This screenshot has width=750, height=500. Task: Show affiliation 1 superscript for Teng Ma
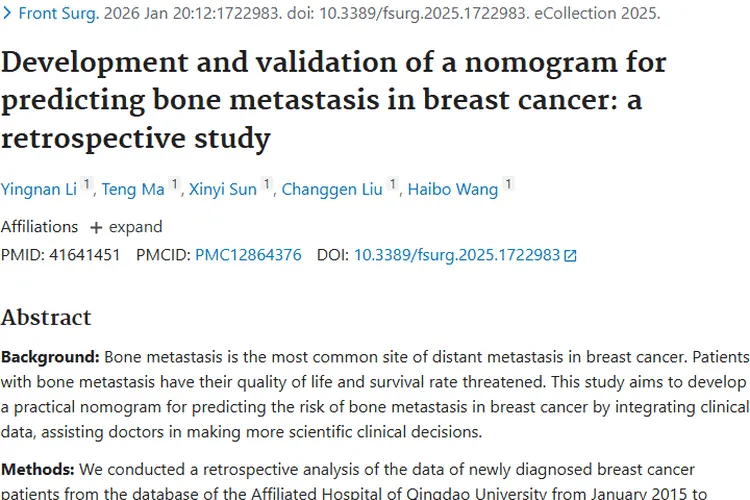pos(175,184)
